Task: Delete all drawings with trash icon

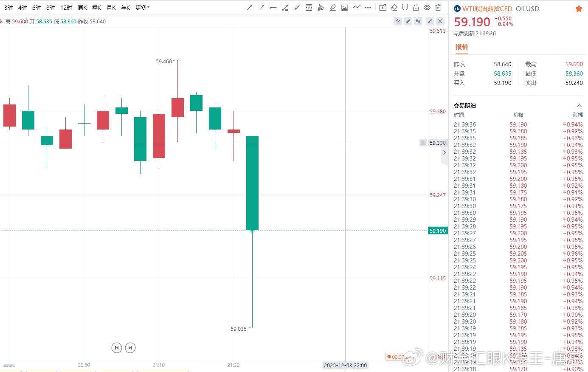Action: coord(438,8)
